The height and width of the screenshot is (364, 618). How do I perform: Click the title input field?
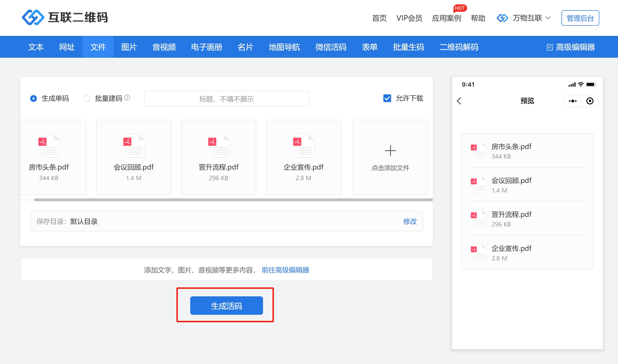click(226, 99)
